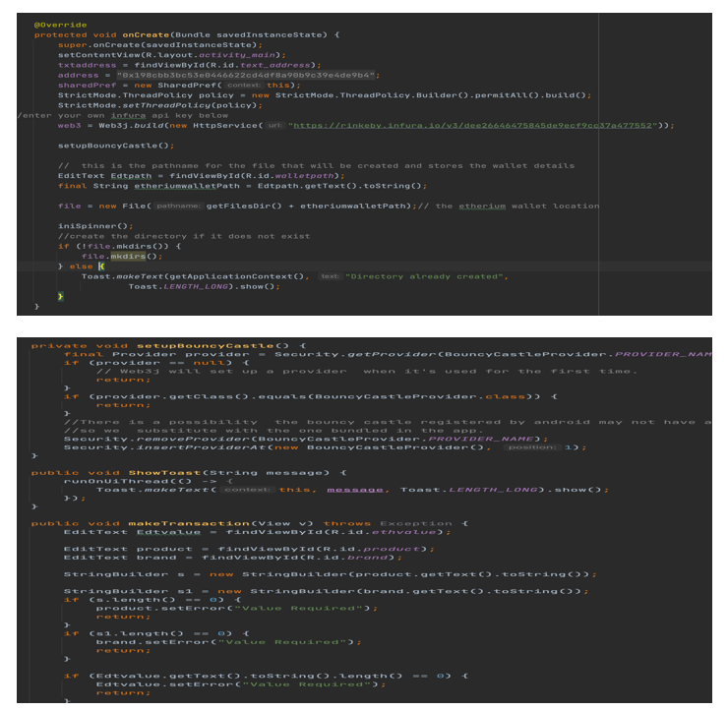
Task: Click the provider.getClass().equals condition line
Action: [x=311, y=397]
